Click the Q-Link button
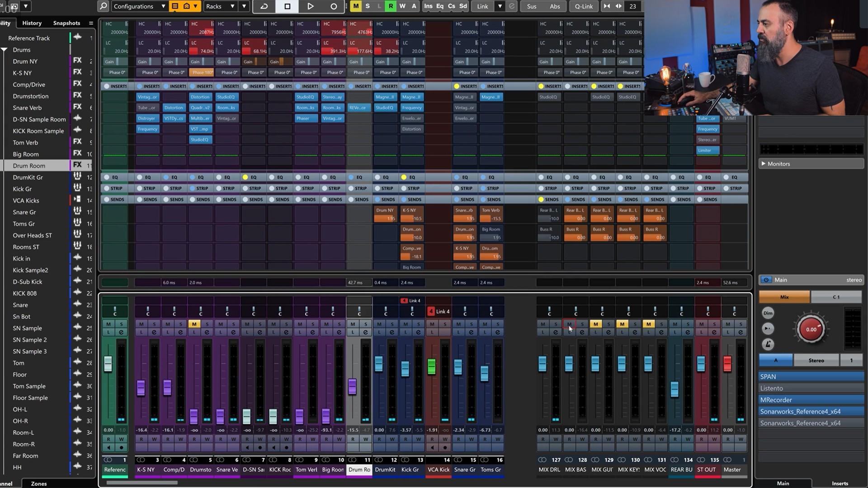 coord(583,6)
